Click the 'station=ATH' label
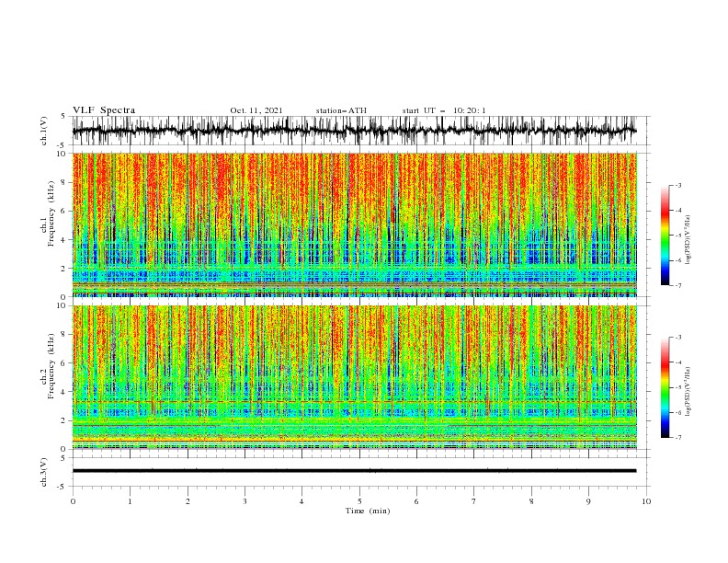728x563 pixels. pyautogui.click(x=341, y=110)
